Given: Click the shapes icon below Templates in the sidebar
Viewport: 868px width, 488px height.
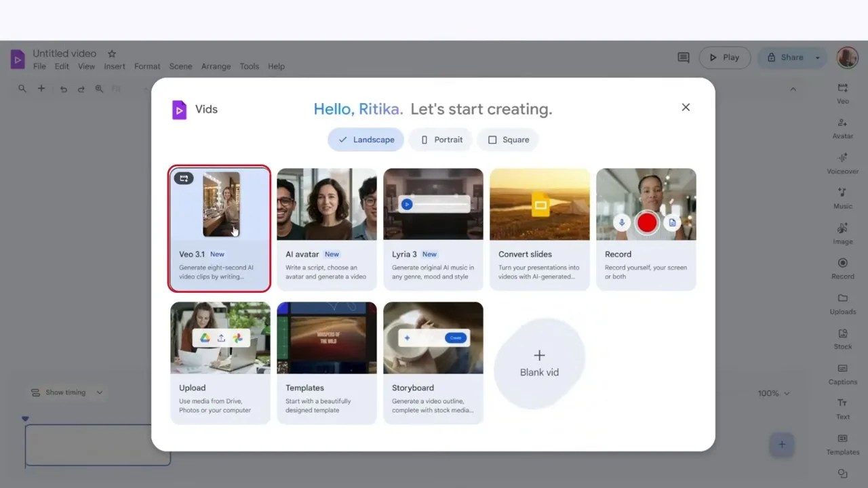Looking at the screenshot, I should pyautogui.click(x=843, y=474).
